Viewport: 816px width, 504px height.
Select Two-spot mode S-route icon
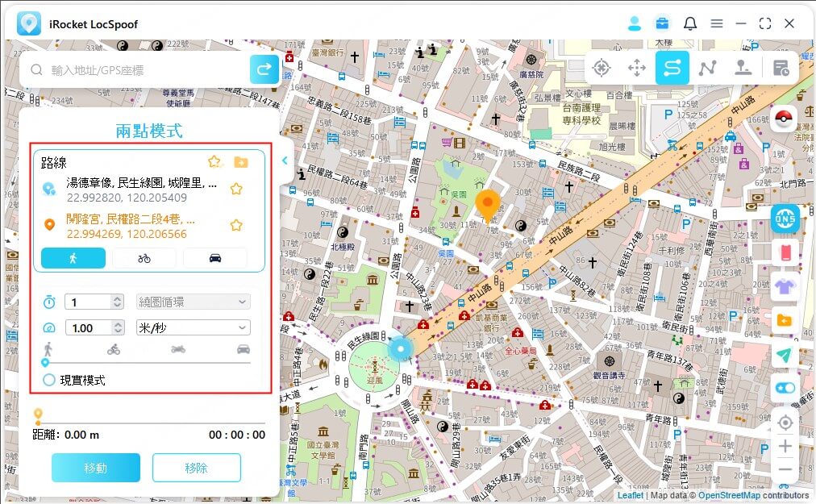pos(672,68)
